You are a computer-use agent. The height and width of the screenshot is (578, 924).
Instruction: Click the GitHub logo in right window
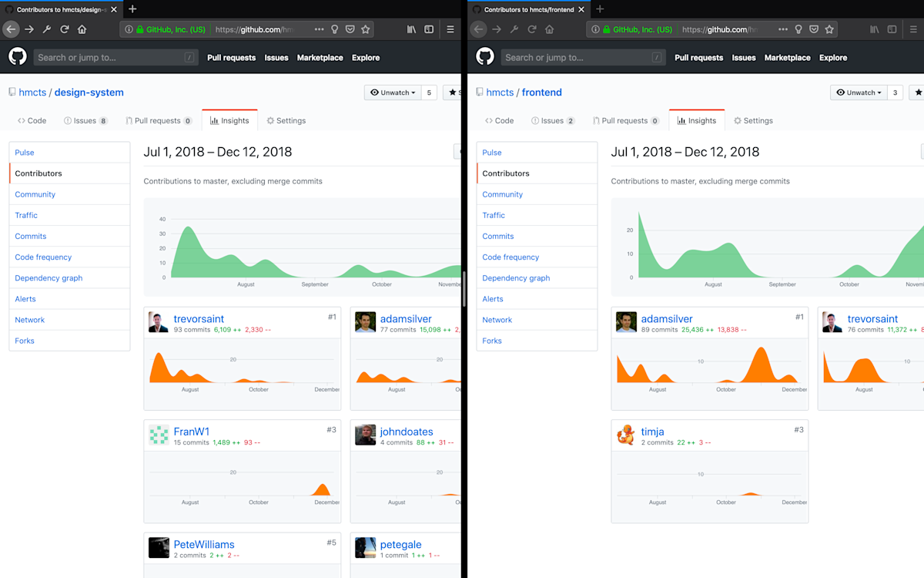point(485,57)
